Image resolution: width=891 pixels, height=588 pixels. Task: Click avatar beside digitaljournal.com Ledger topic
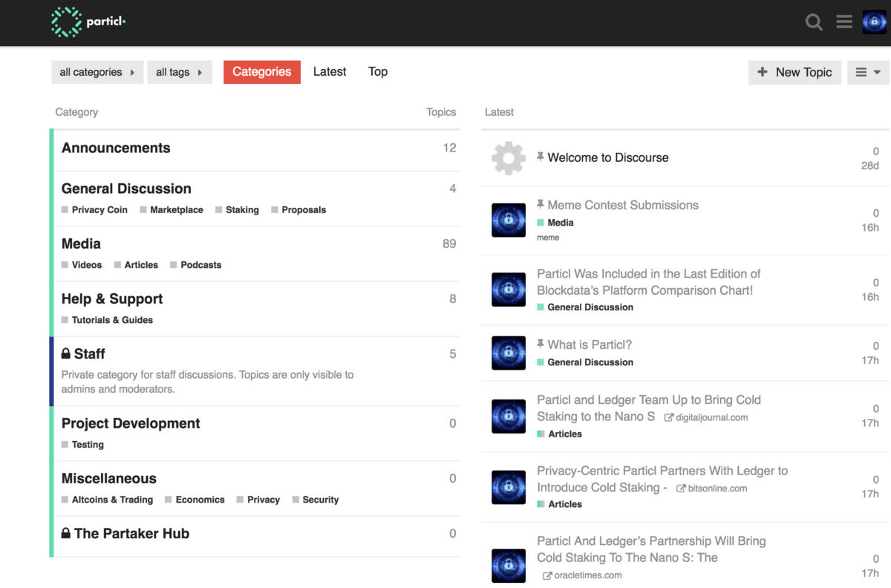509,416
